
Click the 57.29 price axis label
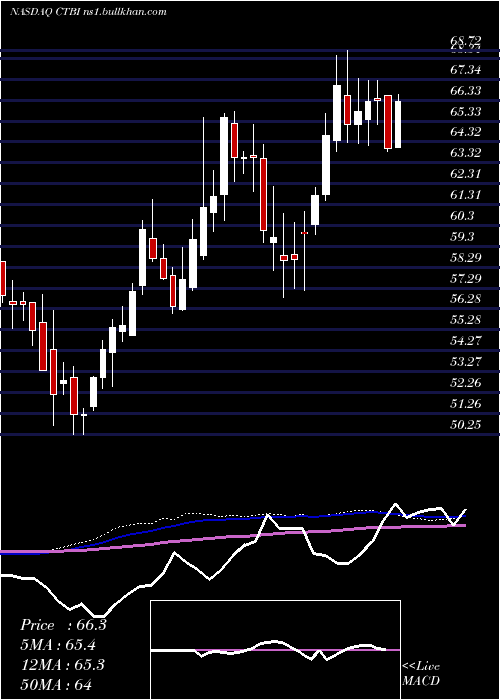click(466, 279)
